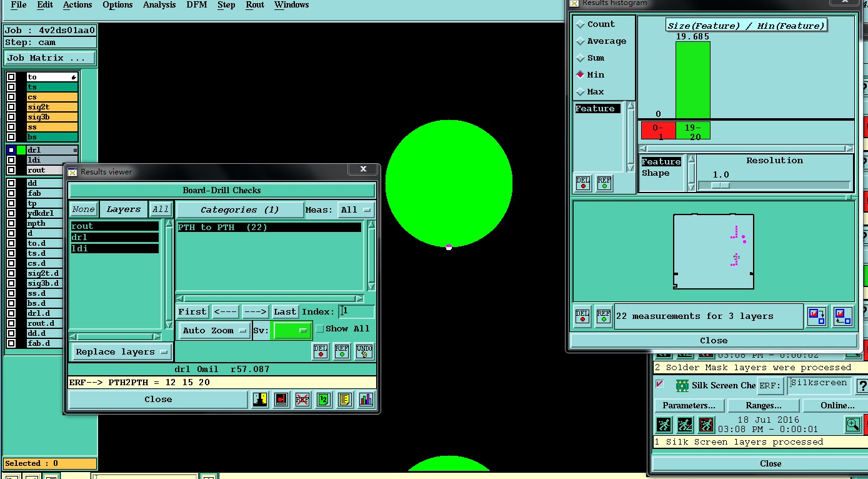Go to next result arrow button

pyautogui.click(x=255, y=311)
